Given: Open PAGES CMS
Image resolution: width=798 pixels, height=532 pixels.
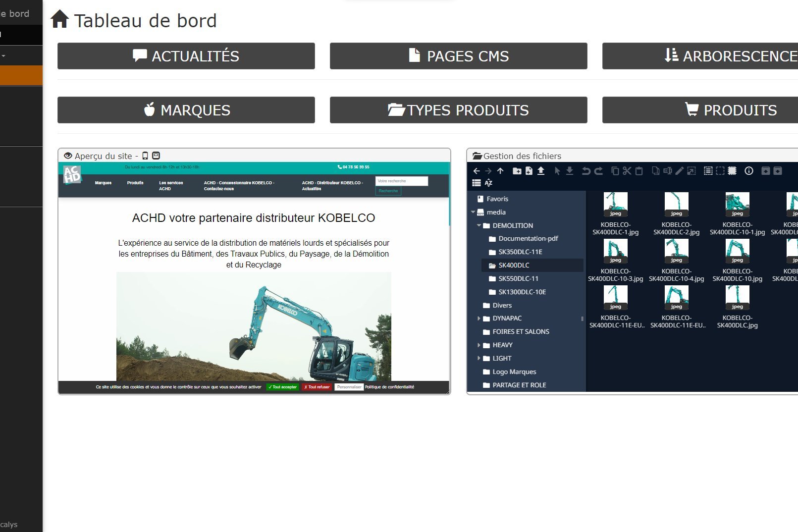Looking at the screenshot, I should [459, 56].
